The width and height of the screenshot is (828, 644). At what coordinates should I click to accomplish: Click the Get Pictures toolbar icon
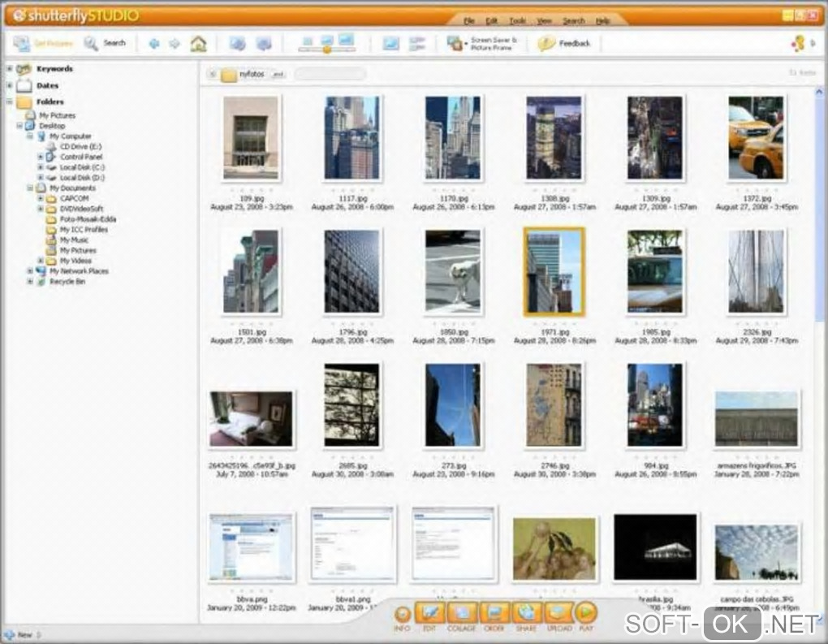(22, 43)
